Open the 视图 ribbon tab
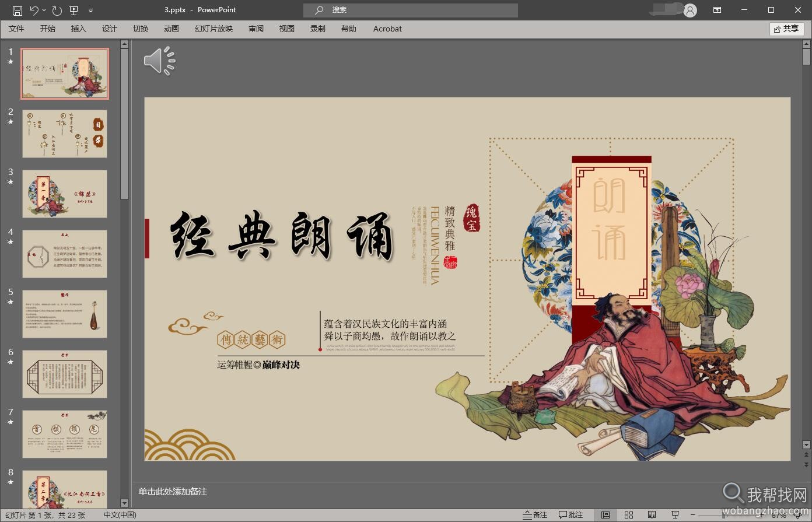Image resolution: width=812 pixels, height=522 pixels. (287, 29)
